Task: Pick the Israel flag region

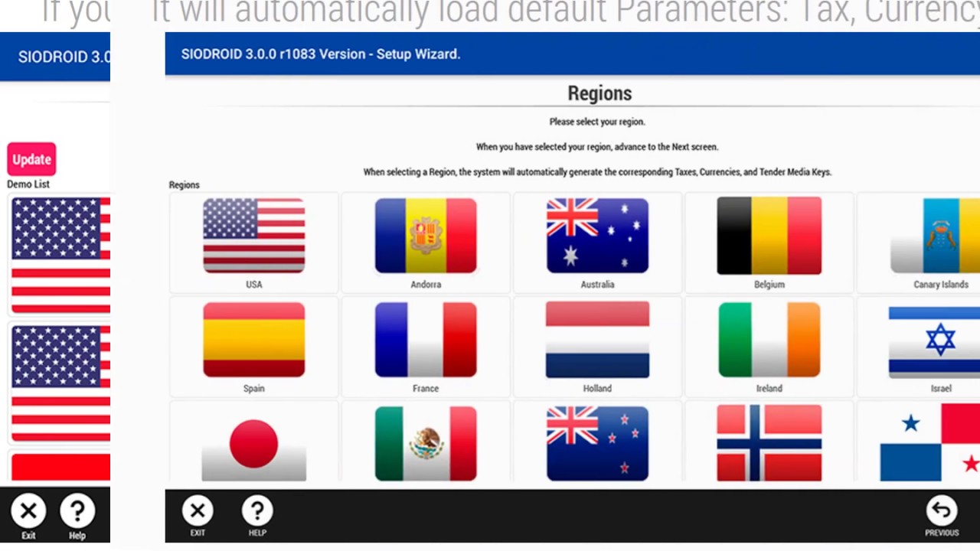Action: point(934,341)
